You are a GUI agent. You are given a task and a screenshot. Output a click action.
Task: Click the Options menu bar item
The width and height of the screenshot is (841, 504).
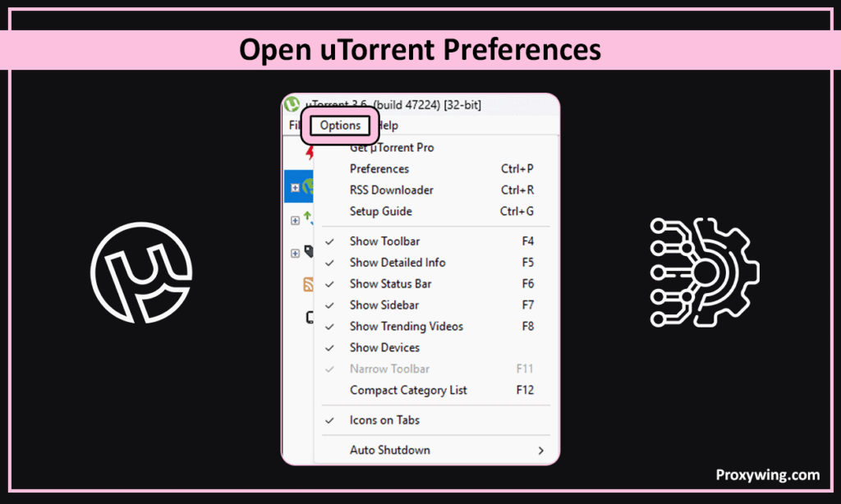coord(340,126)
